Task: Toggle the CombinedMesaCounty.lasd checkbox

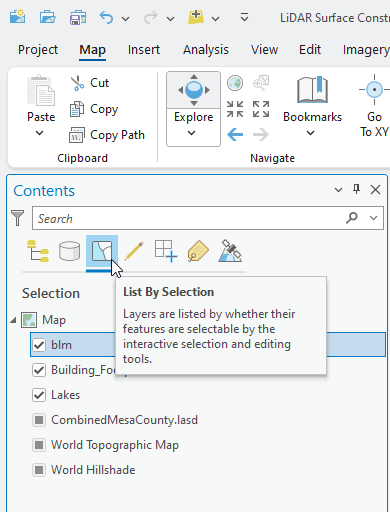Action: [x=39, y=420]
